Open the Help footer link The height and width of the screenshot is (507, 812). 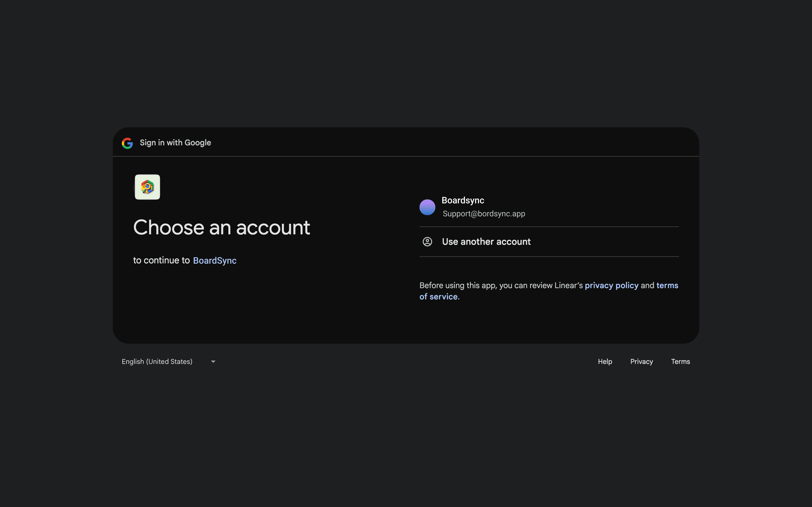pyautogui.click(x=605, y=361)
